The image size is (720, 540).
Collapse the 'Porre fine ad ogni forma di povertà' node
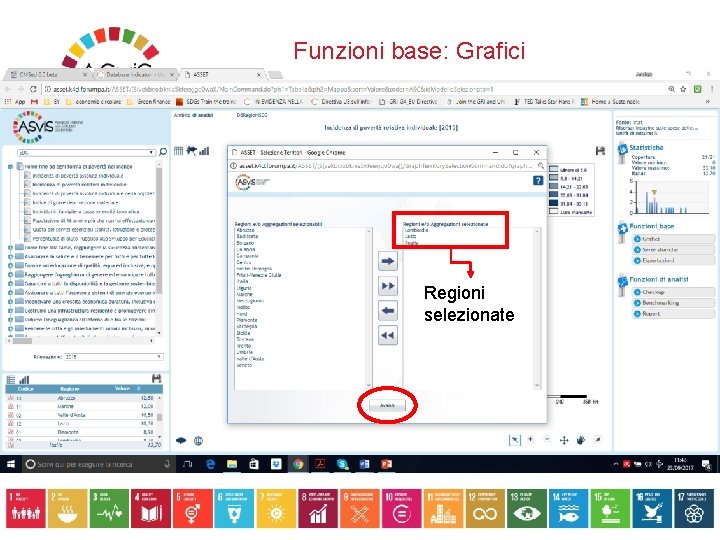point(10,167)
